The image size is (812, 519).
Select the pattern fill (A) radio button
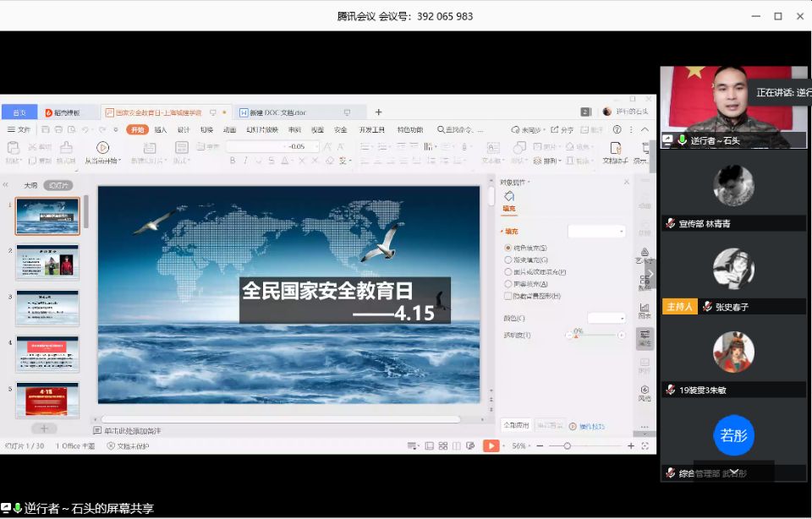[x=508, y=283]
